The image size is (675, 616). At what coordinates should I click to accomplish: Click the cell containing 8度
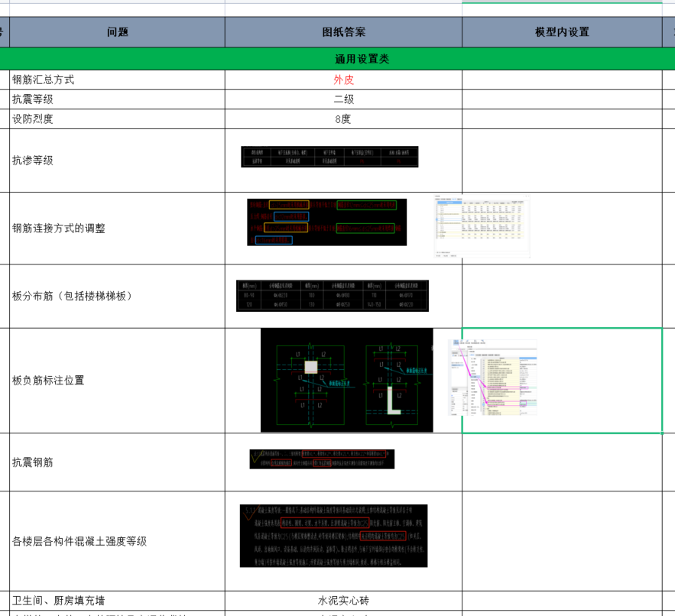tap(343, 119)
